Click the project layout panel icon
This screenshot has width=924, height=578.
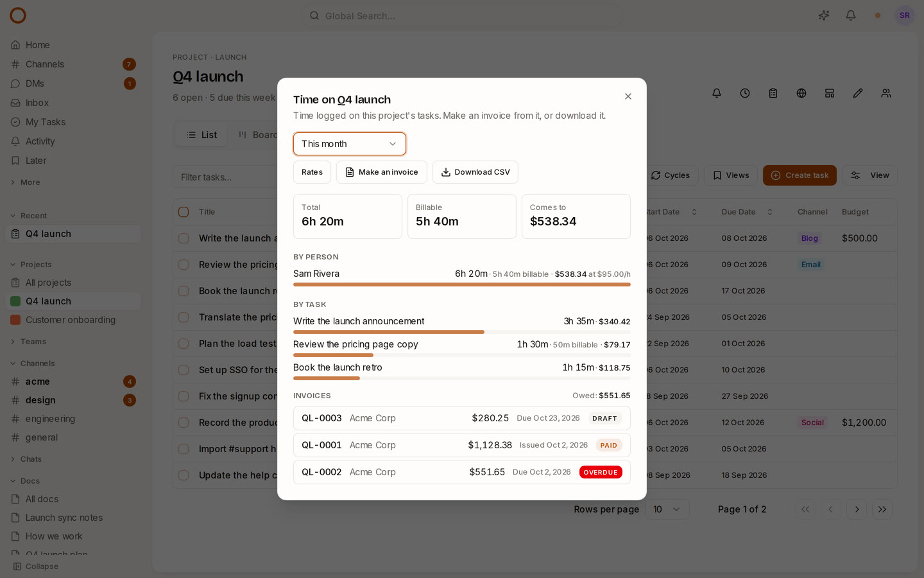coord(830,93)
